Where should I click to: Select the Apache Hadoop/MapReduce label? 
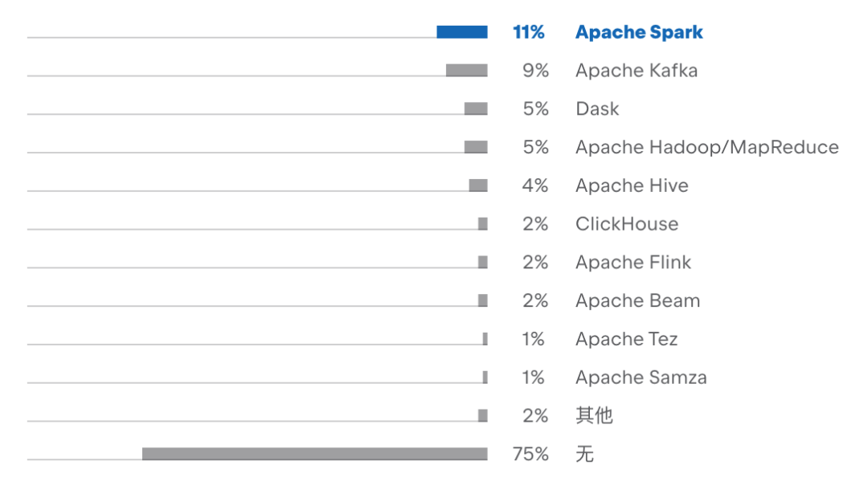(707, 148)
